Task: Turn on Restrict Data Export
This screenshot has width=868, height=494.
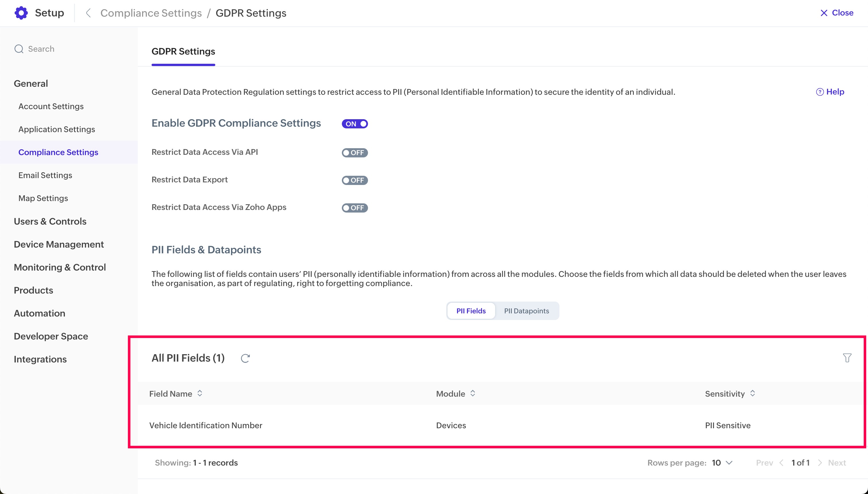Action: click(x=355, y=180)
